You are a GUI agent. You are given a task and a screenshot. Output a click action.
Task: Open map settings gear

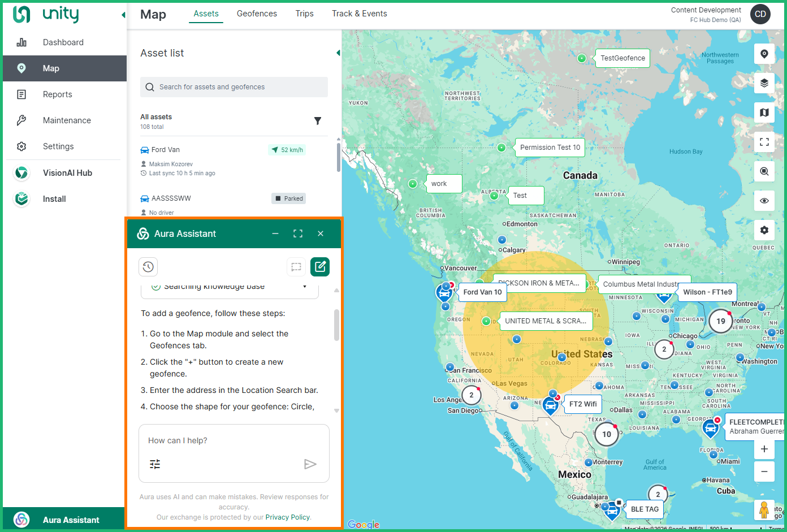coord(764,230)
